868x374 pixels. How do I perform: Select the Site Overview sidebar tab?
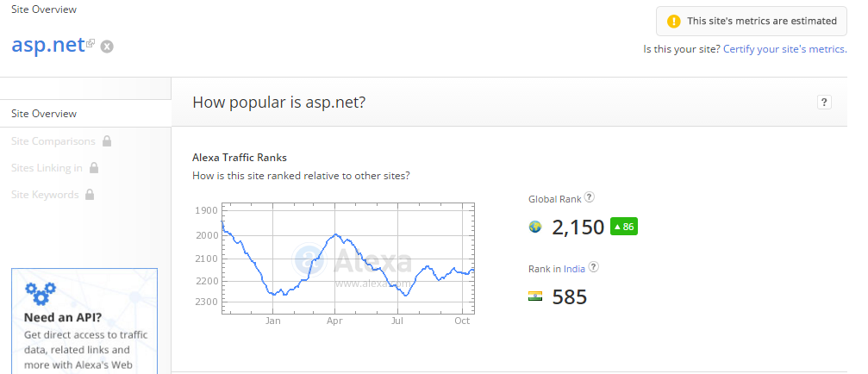pos(86,114)
